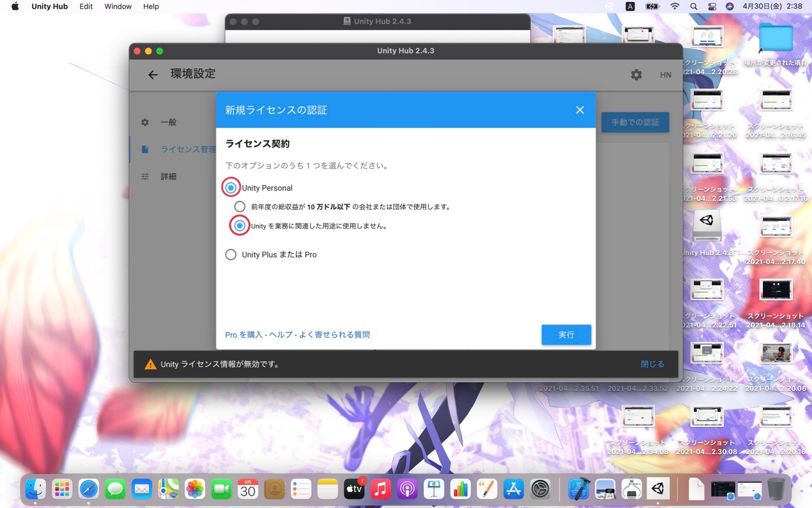Open Safari in the Dock
Viewport: 812px width, 508px height.
tap(89, 489)
